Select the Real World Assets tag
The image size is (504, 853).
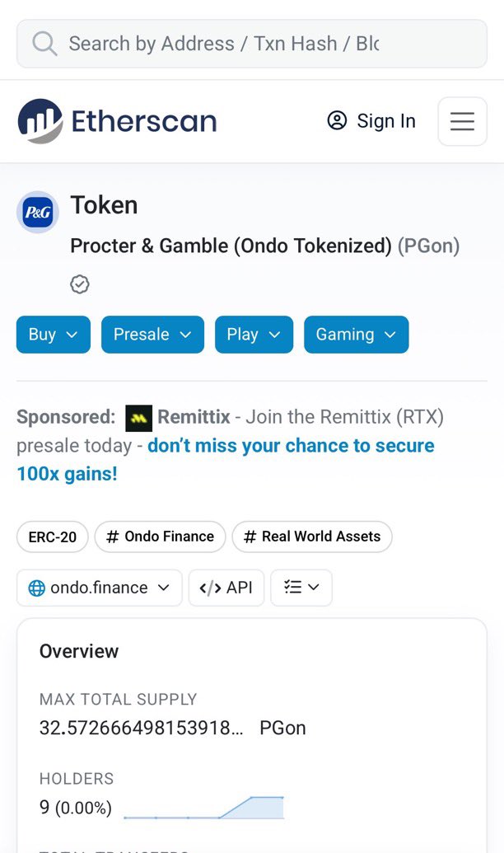point(312,537)
